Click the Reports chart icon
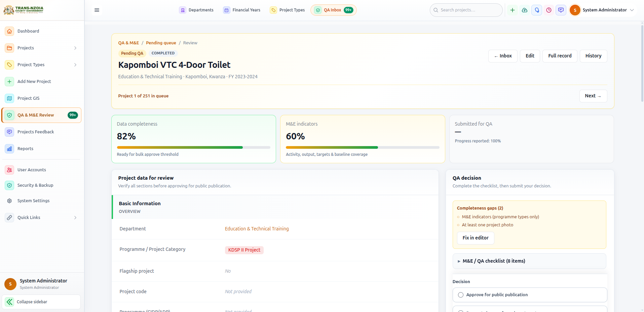The height and width of the screenshot is (312, 644). 9,149
